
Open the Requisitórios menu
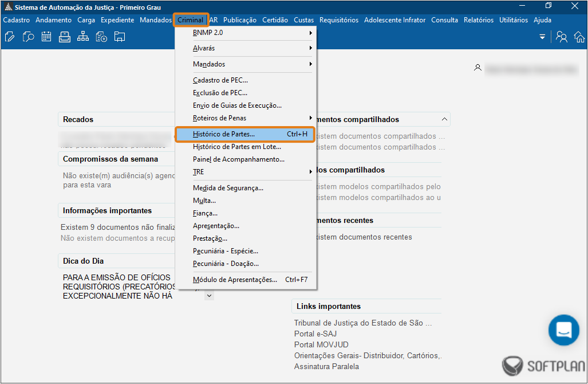pos(339,20)
